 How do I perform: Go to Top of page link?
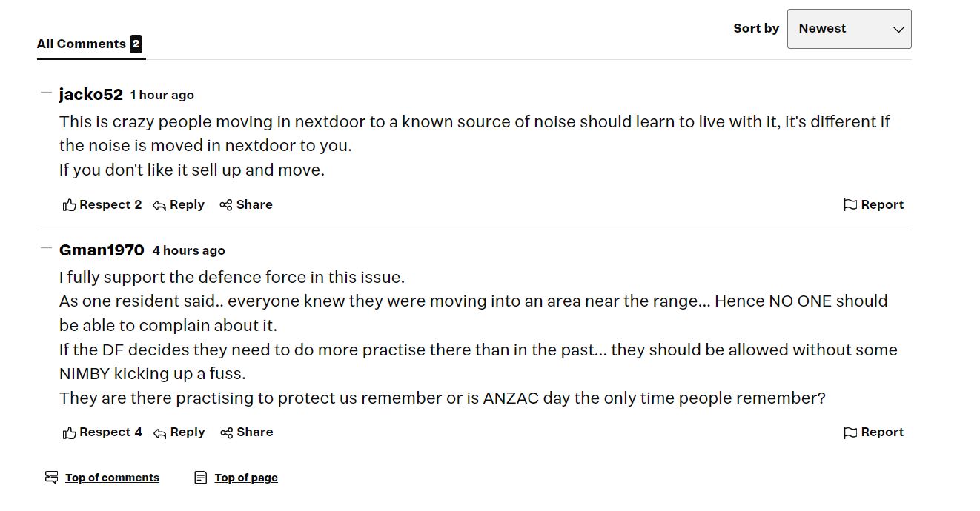tap(246, 478)
